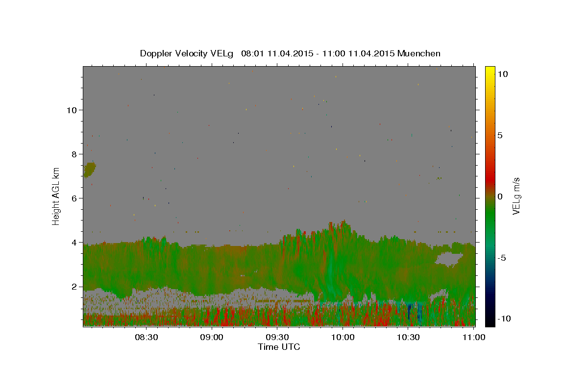Click the yellow top of the colorbar
Screen dimensions: 588x392
click(x=490, y=70)
